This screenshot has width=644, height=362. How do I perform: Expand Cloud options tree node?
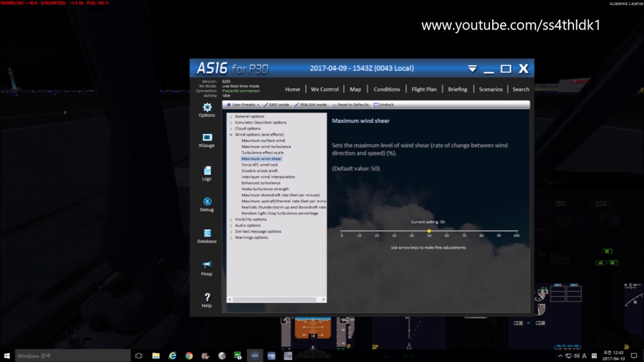pos(231,129)
